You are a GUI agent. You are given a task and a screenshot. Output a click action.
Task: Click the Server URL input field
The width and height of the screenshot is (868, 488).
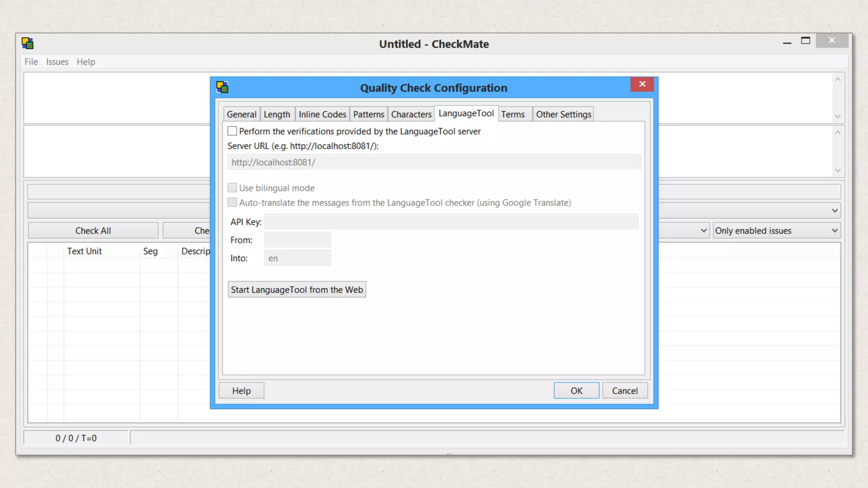point(434,162)
